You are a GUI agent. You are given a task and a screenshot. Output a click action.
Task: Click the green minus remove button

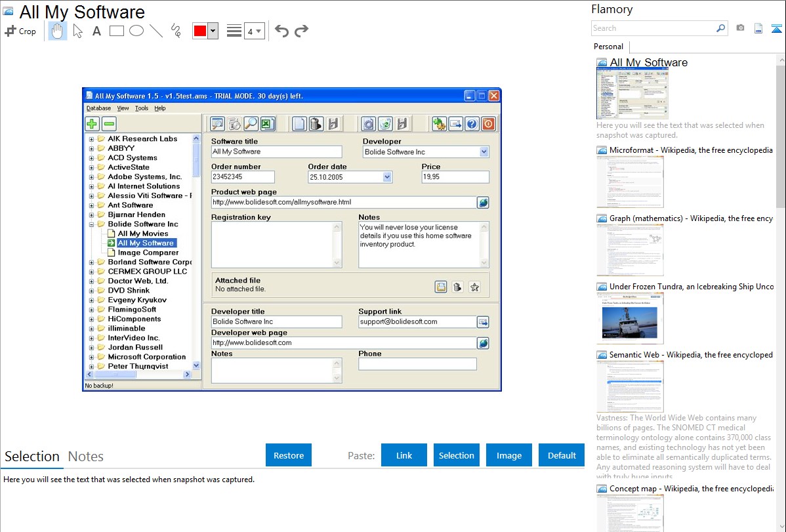(109, 124)
